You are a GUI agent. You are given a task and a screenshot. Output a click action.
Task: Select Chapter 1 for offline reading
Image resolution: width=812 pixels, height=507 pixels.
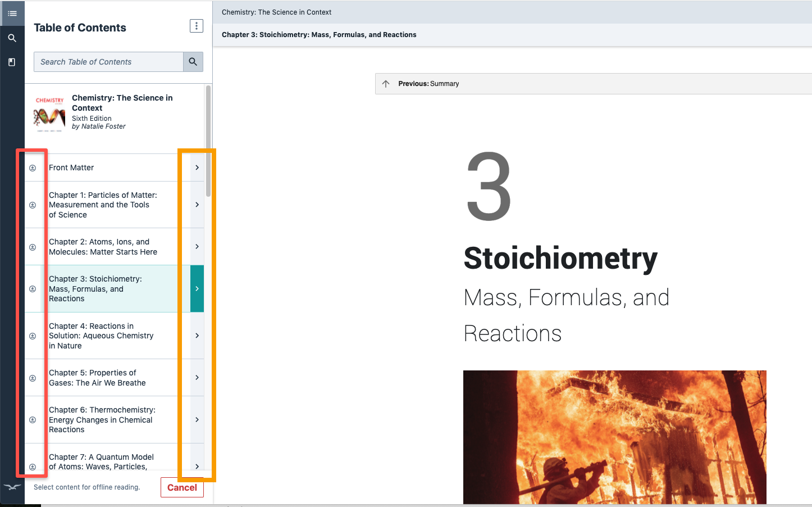(x=33, y=205)
